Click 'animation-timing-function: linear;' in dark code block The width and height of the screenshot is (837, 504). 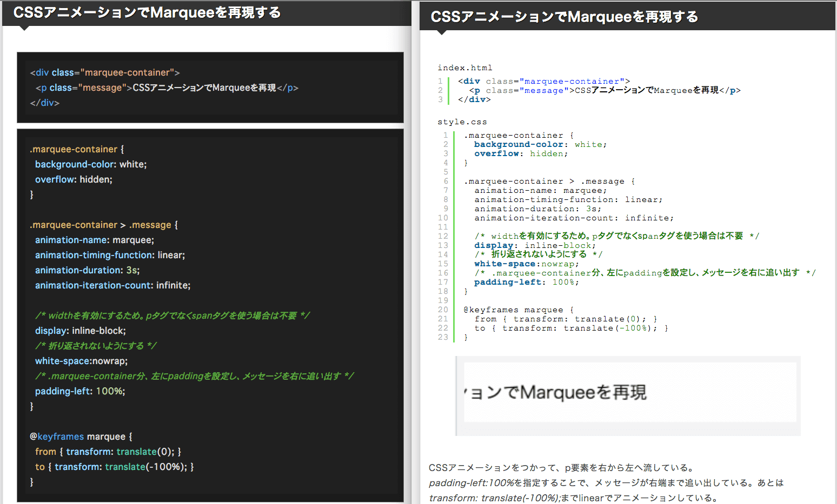(110, 255)
